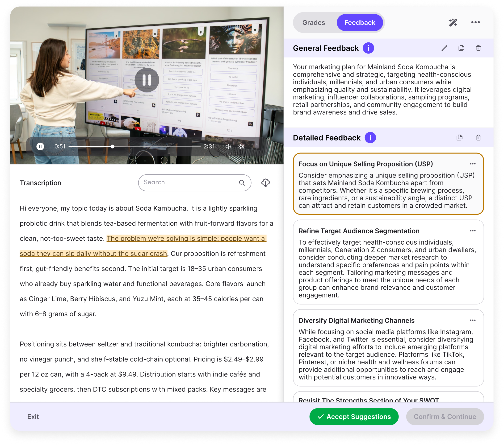This screenshot has width=504, height=445.
Task: Download the transcription
Action: [265, 183]
